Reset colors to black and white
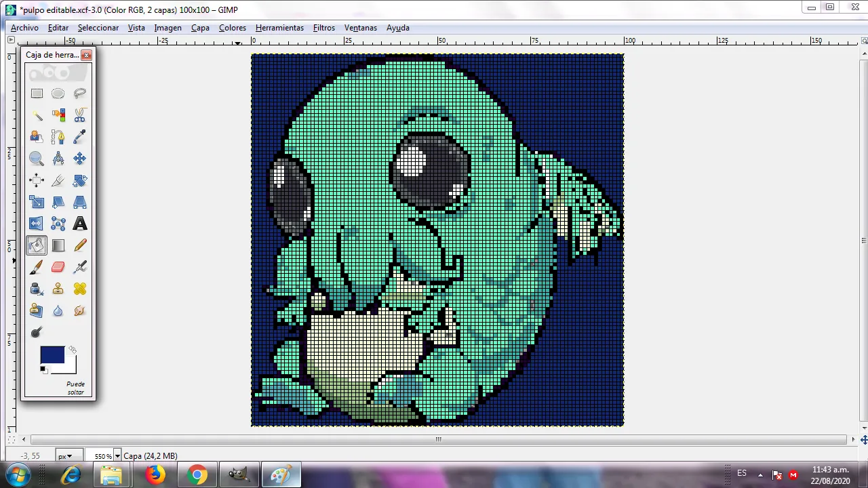 [43, 369]
